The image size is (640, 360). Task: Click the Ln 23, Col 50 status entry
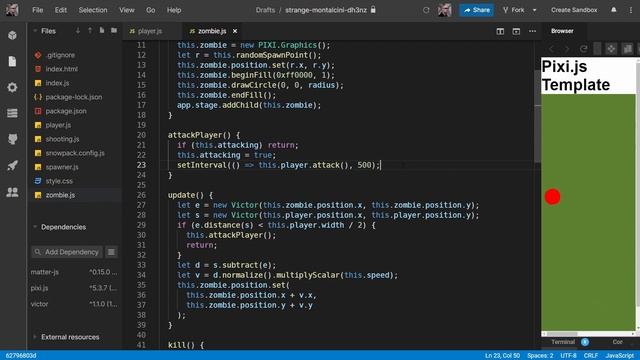click(502, 356)
